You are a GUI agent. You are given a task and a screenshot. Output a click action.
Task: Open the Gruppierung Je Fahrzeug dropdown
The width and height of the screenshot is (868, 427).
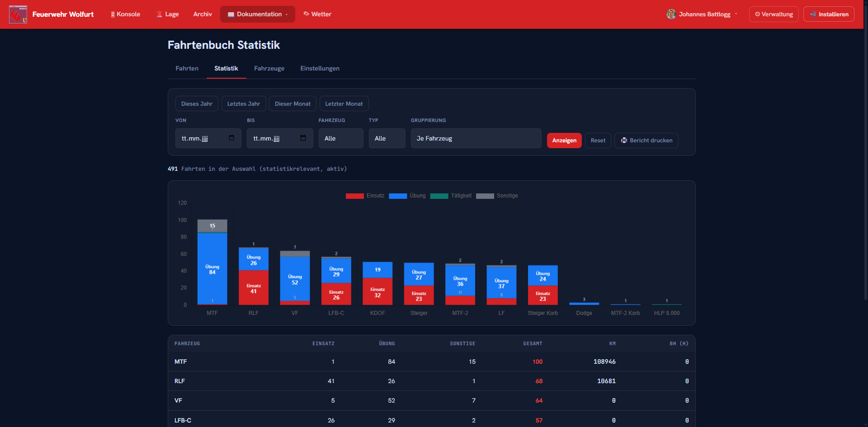(476, 138)
